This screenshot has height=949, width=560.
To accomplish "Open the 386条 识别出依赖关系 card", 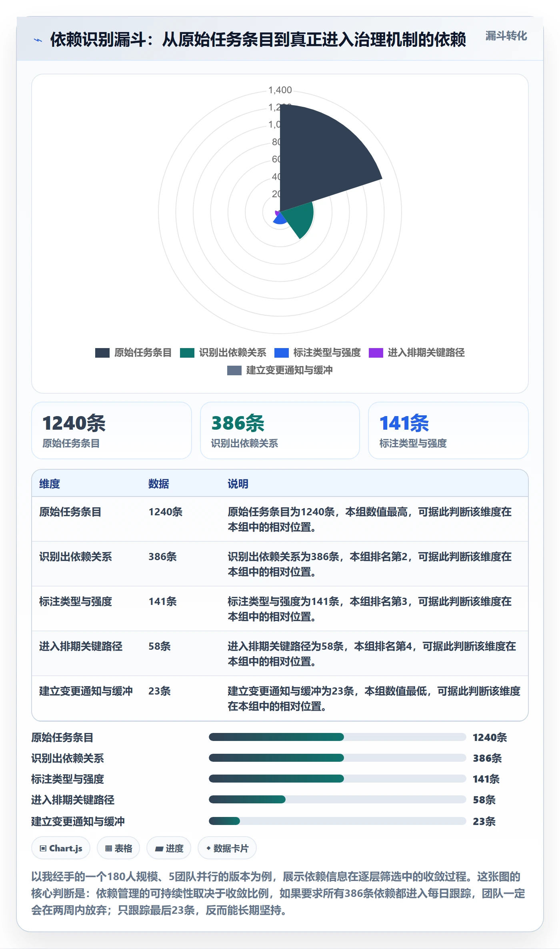I will pos(280,430).
